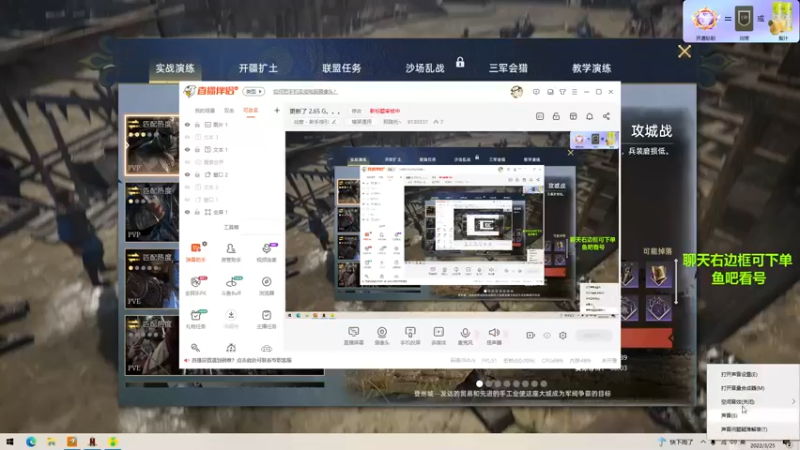This screenshot has width=800, height=450.
Task: Click the skin funnel icon in title bar
Action: [562, 92]
